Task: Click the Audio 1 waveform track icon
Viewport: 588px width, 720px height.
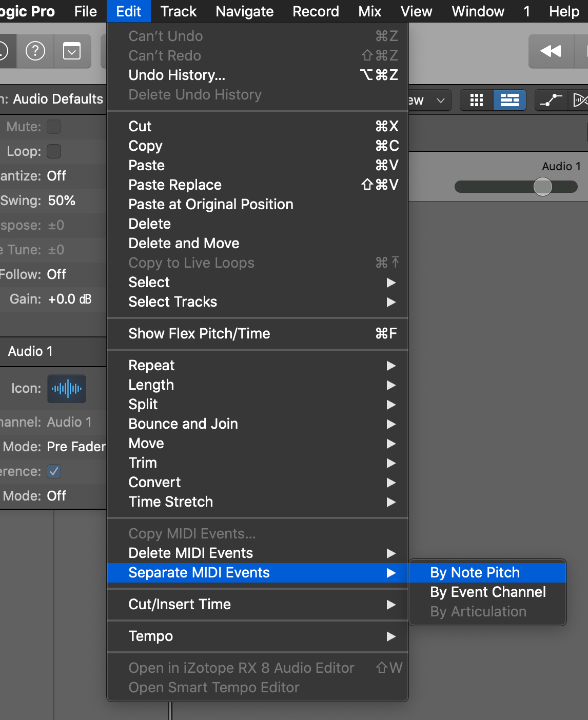Action: click(67, 389)
